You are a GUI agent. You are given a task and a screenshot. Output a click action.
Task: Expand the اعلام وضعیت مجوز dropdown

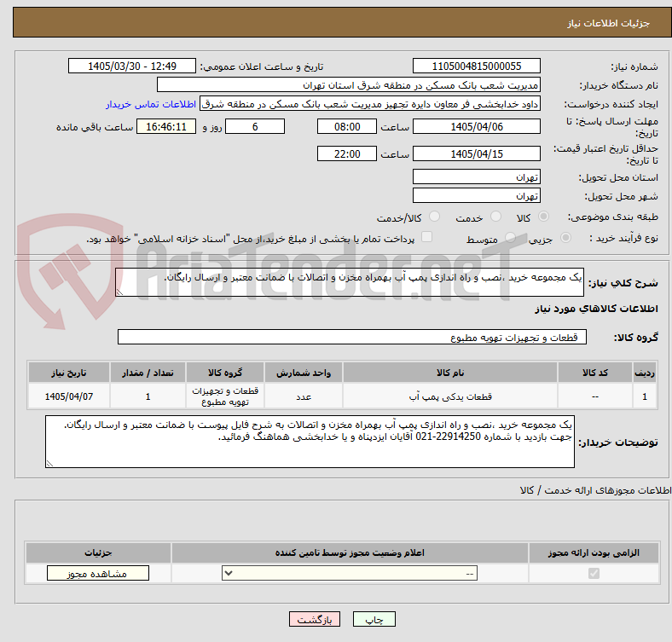coord(350,574)
